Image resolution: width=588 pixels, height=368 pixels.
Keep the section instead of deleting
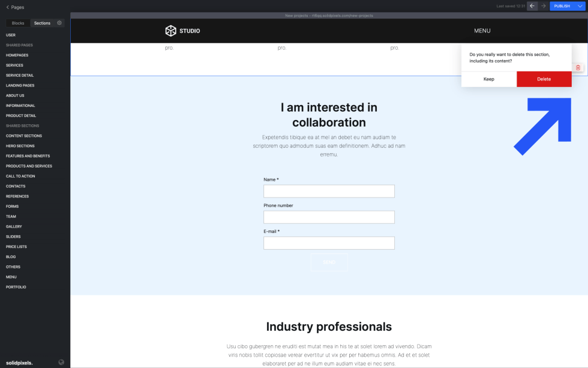click(488, 79)
